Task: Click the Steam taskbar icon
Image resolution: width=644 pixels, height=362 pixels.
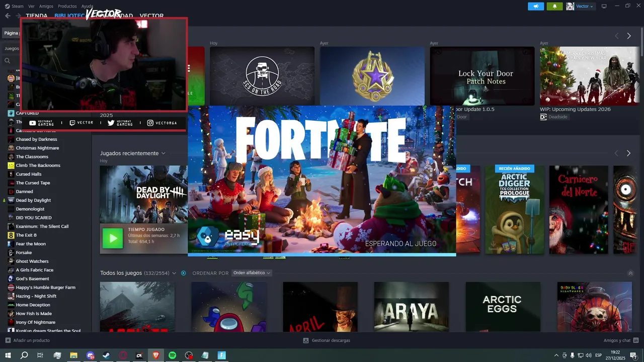Action: point(107,355)
